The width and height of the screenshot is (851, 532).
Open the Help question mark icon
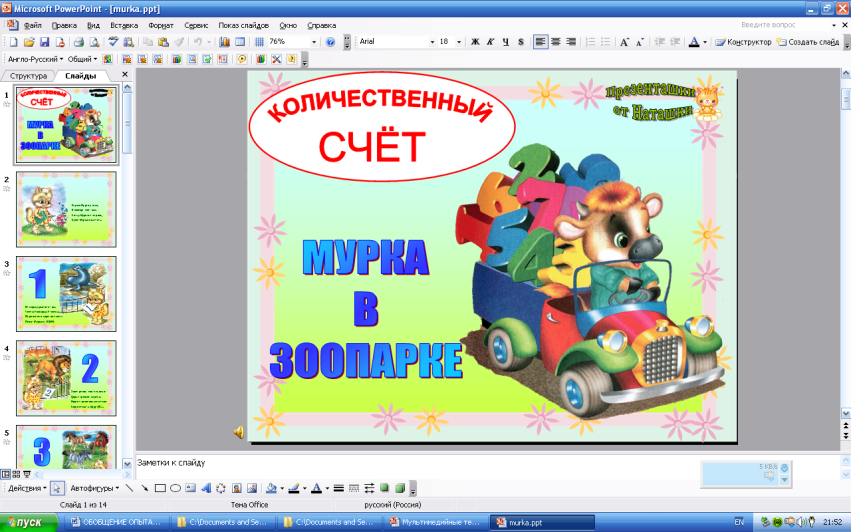point(330,42)
